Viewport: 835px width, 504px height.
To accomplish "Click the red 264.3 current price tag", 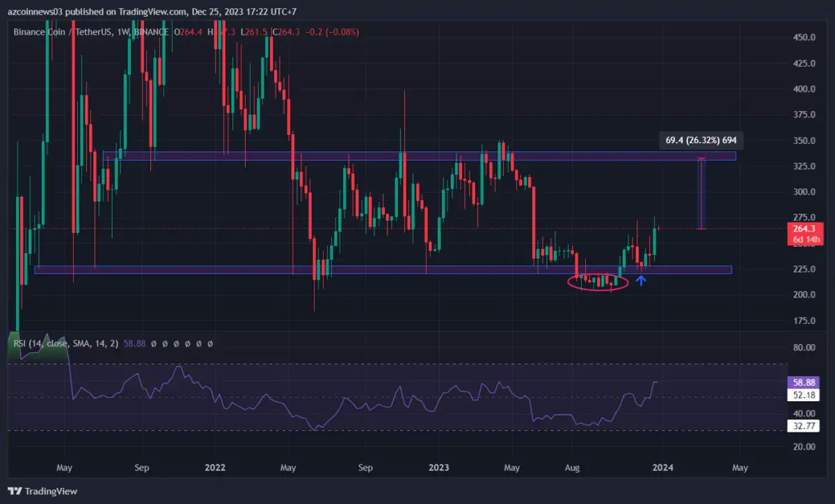I will click(x=805, y=229).
